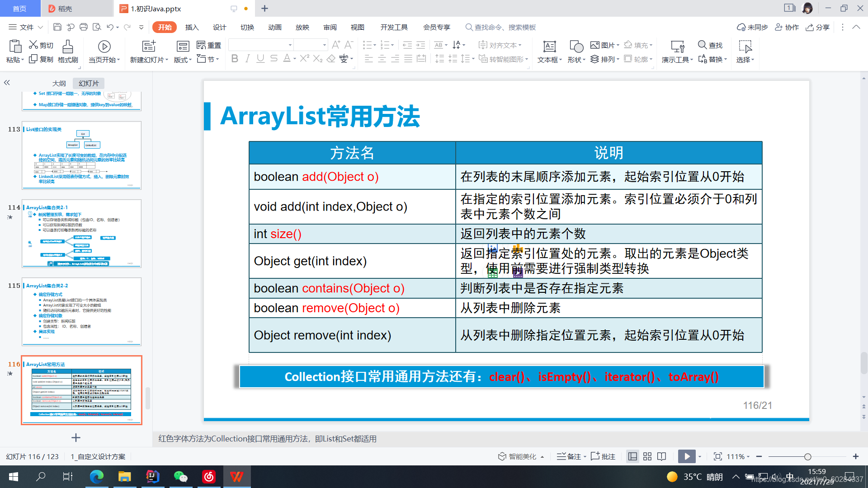Start slideshow from current page (当页开始)
868x488 pixels.
pyautogui.click(x=104, y=51)
